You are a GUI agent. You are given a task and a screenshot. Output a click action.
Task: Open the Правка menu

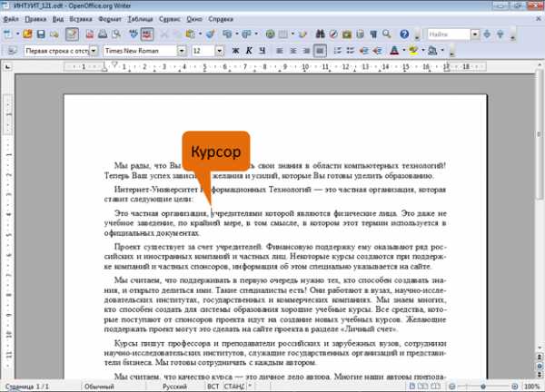[x=35, y=19]
